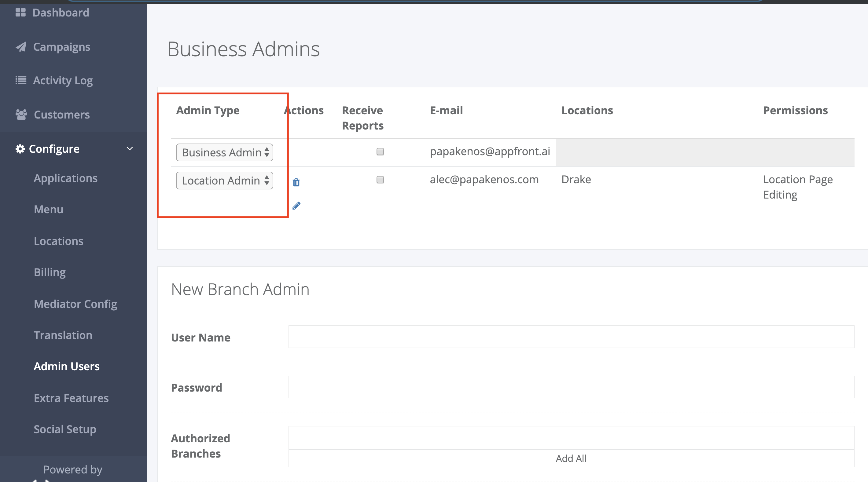Screen dimensions: 868x482
Task: Open Billing page
Action: point(50,272)
